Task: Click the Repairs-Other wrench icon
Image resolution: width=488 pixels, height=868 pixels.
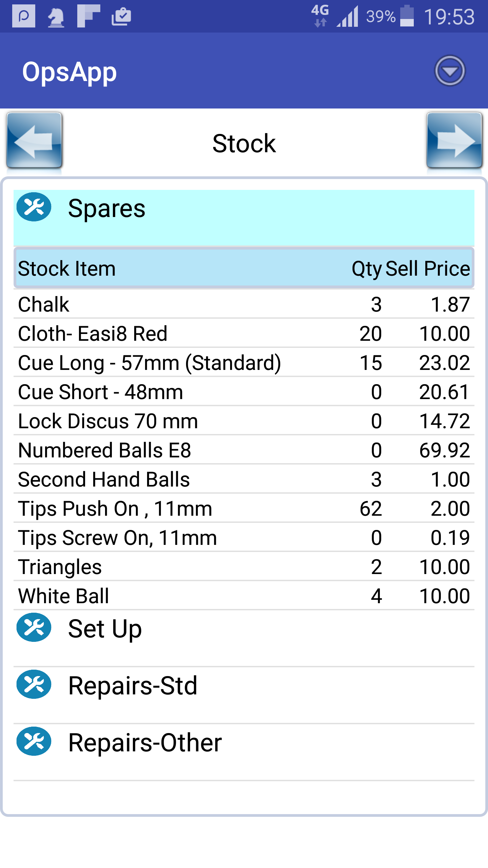Action: (x=34, y=741)
